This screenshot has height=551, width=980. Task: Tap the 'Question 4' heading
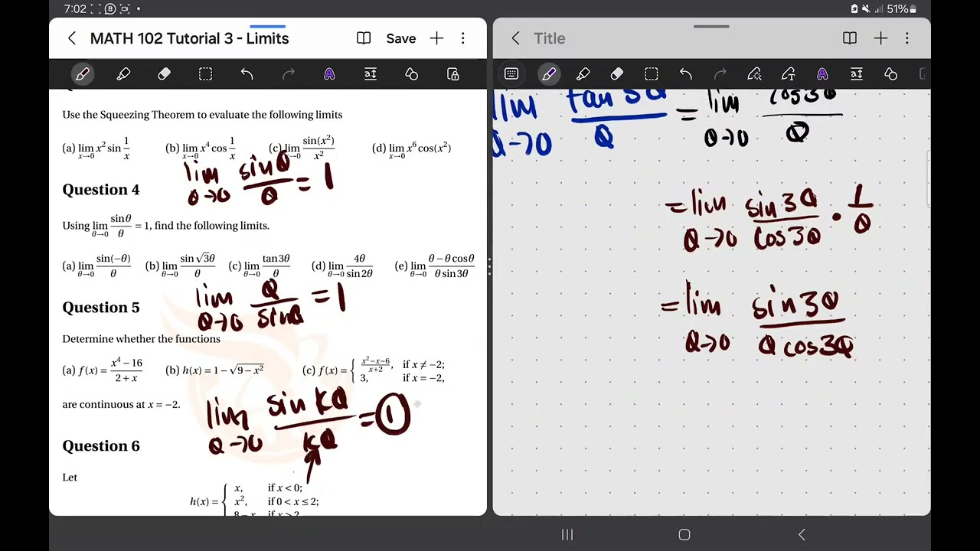coord(101,190)
